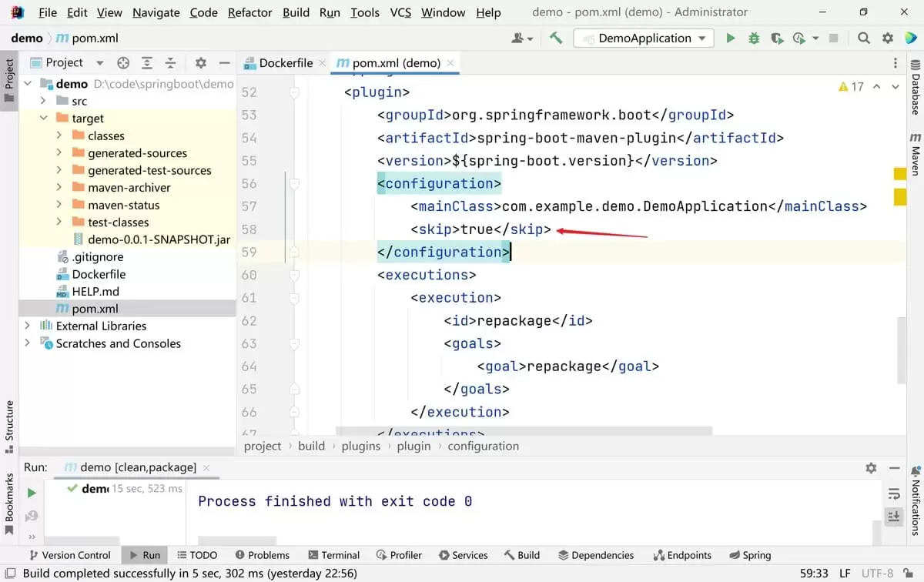Open Version Control tool window
Image resolution: width=924 pixels, height=582 pixels.
[x=69, y=555]
